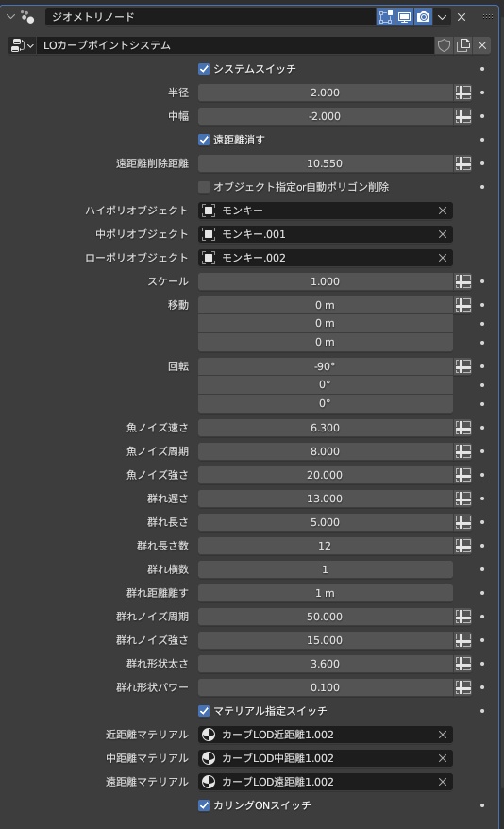Screen dimensions: 504x829
Task: Open modifier extra options dropdown arrow
Action: (443, 17)
